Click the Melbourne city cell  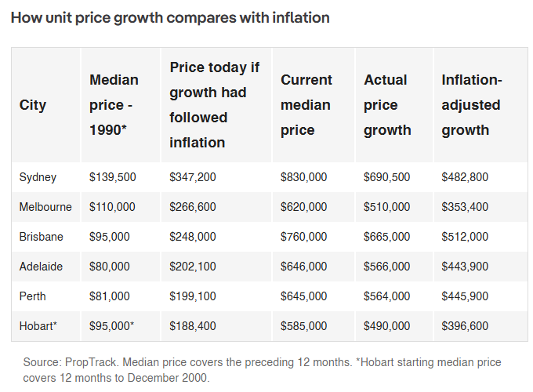click(45, 207)
